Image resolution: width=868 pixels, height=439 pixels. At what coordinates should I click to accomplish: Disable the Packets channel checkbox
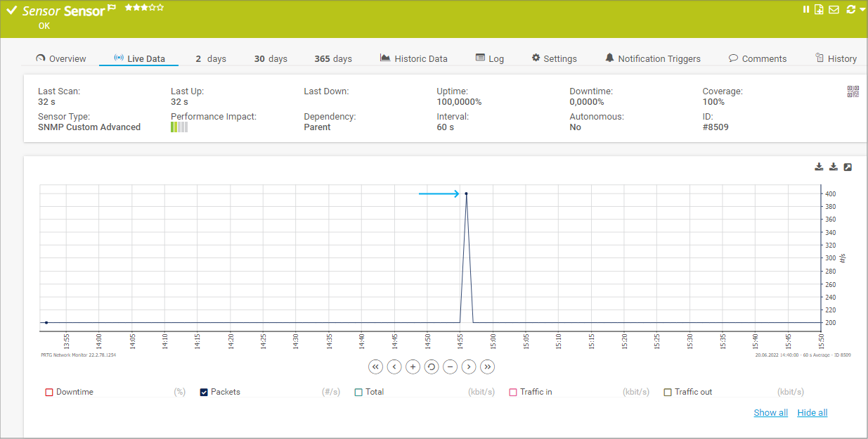(203, 391)
